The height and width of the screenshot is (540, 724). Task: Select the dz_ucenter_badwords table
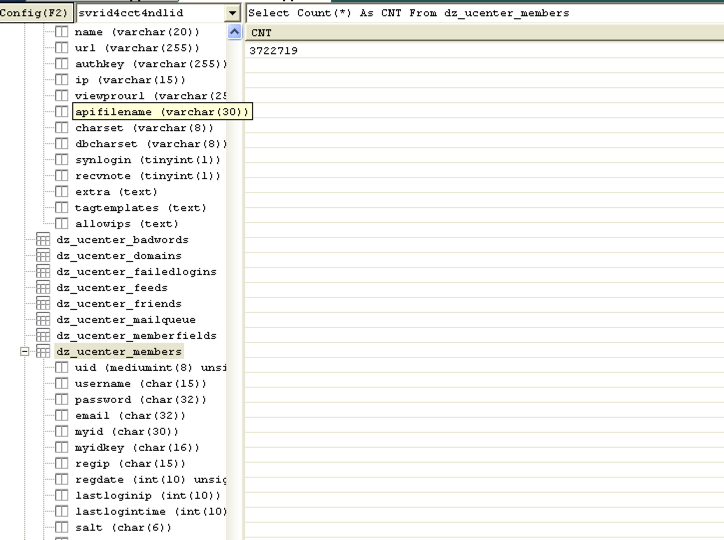122,240
